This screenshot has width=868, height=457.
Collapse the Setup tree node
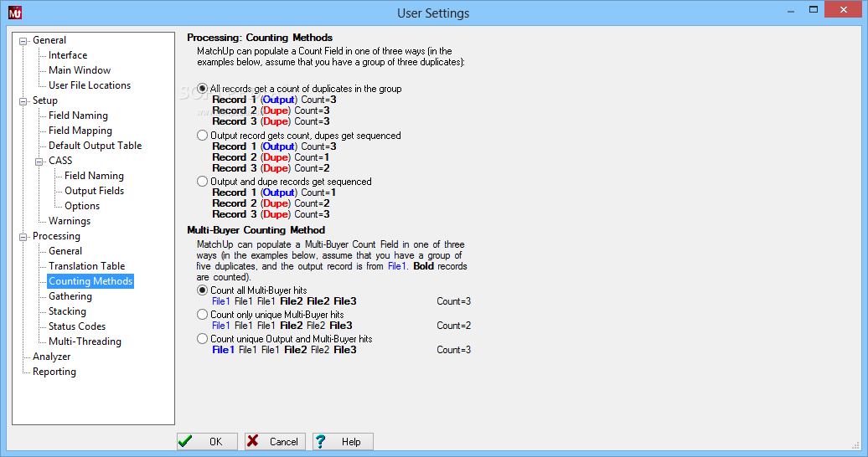pos(23,101)
